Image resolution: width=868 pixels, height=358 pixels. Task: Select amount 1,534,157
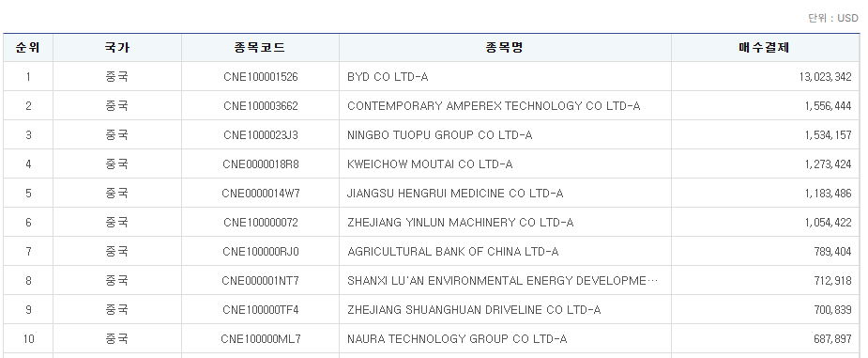829,135
